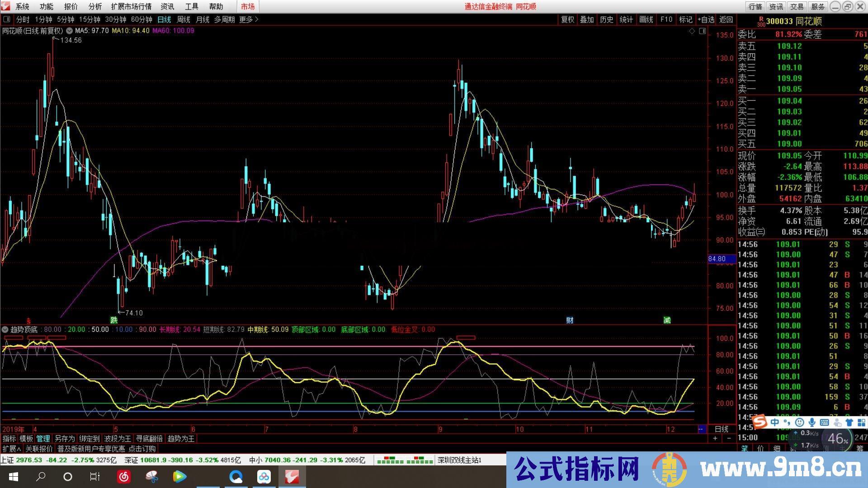Click the 减 marker under the chart

(667, 320)
